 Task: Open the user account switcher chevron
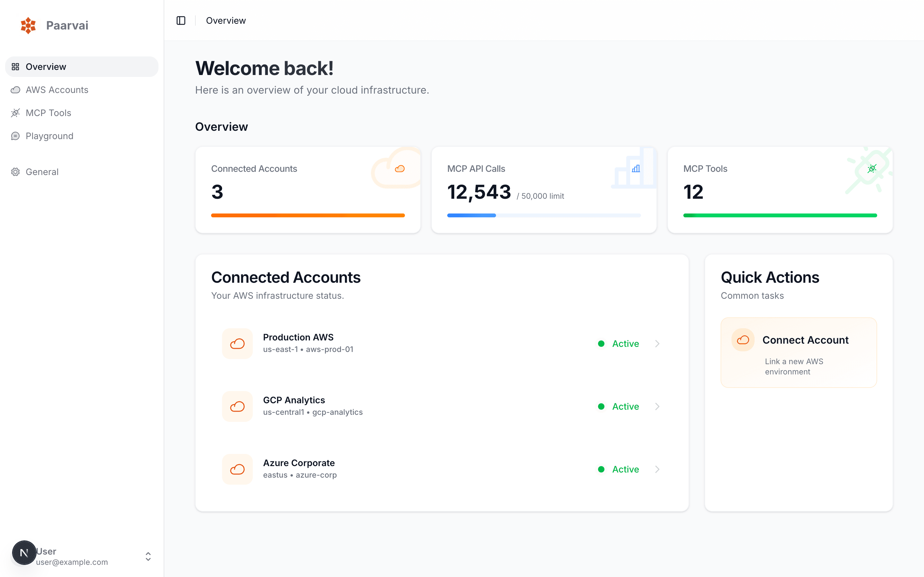click(148, 556)
